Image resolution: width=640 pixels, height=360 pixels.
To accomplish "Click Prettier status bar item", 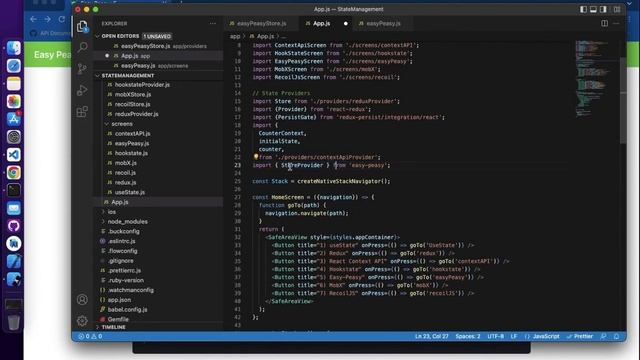I will [x=580, y=336].
